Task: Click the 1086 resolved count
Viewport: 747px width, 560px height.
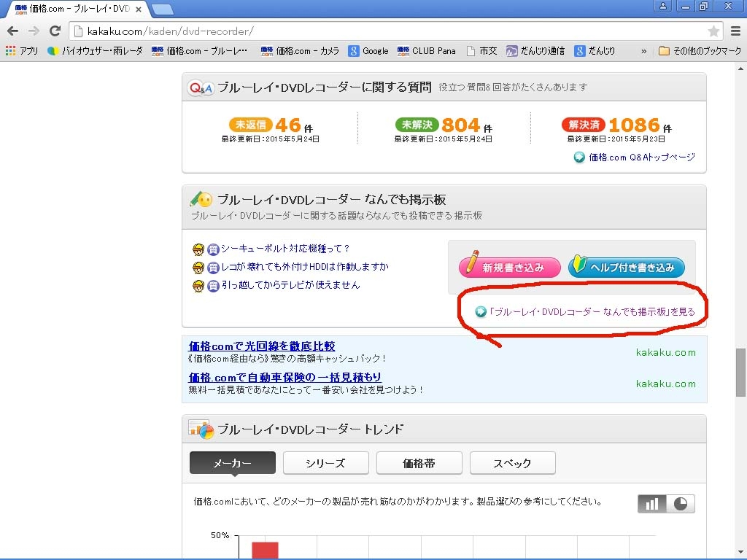Action: pos(634,125)
